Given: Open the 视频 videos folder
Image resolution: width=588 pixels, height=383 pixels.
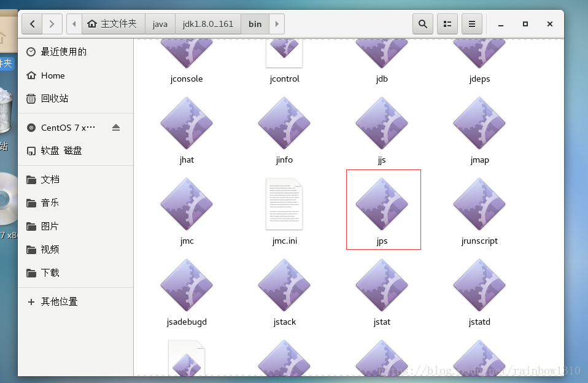Looking at the screenshot, I should coord(75,249).
